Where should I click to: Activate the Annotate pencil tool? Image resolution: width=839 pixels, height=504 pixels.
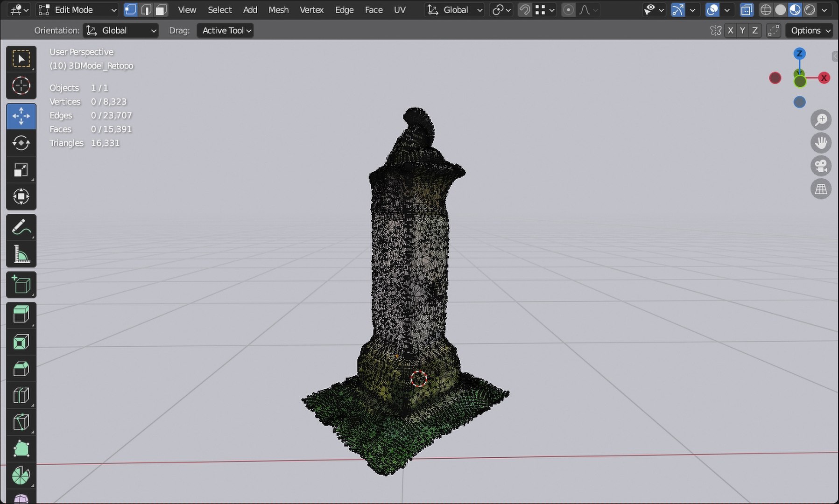pos(21,227)
